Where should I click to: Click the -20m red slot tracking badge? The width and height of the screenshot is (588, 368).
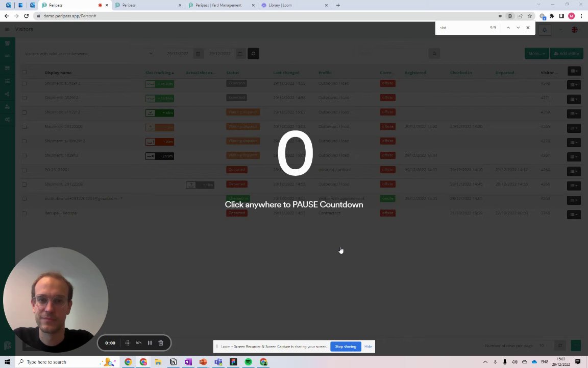[x=160, y=142]
